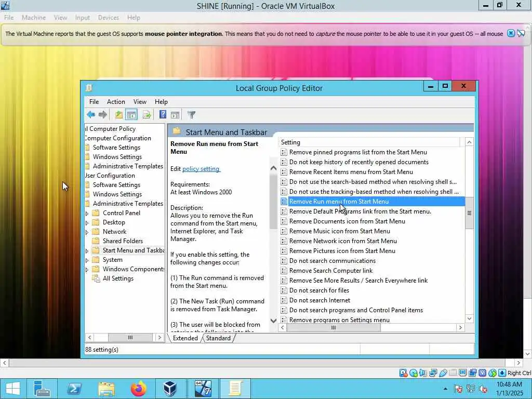Select Remove Network icon from Start Menu

pyautogui.click(x=343, y=241)
